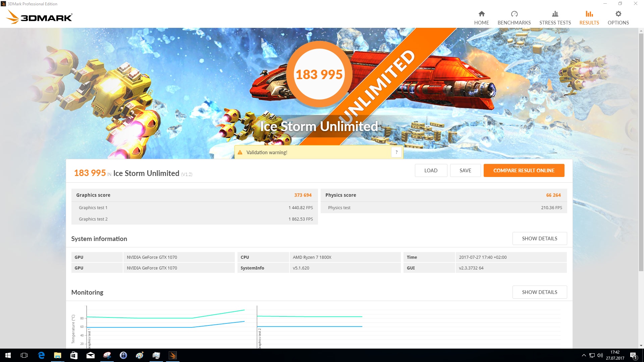Expand hidden system tray icons
Viewport: 644px width, 362px height.
(x=584, y=355)
